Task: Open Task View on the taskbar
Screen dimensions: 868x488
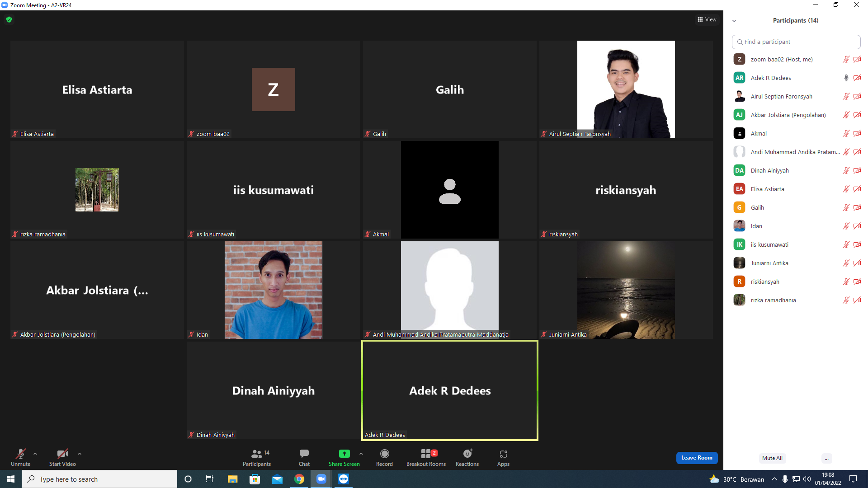Action: coord(210,479)
